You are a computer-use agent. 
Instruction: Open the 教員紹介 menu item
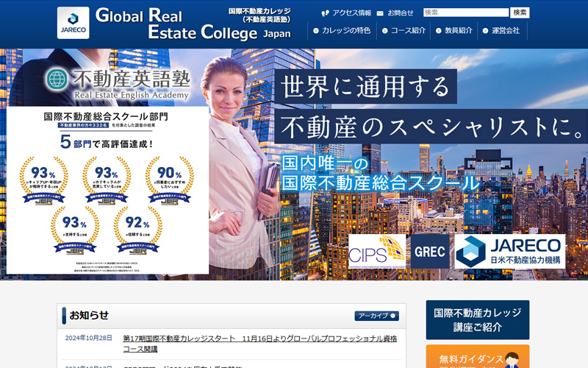coord(458,30)
